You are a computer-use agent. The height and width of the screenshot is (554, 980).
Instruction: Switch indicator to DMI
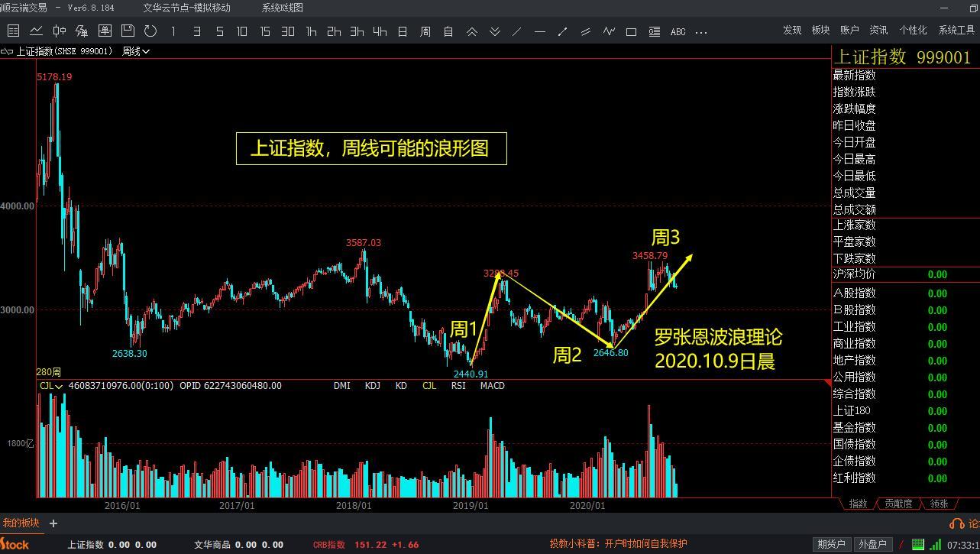coord(342,386)
